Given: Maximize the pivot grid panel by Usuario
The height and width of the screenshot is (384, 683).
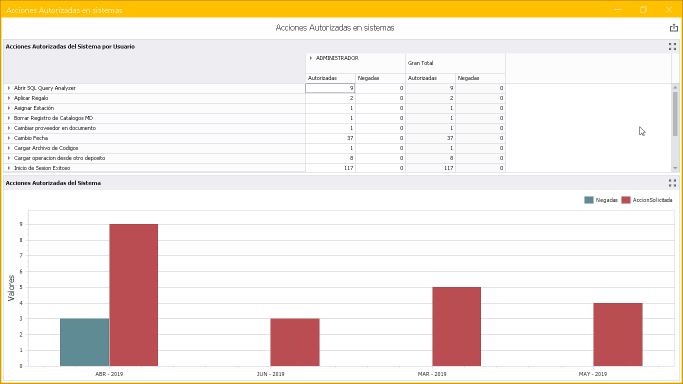Looking at the screenshot, I should tap(673, 47).
